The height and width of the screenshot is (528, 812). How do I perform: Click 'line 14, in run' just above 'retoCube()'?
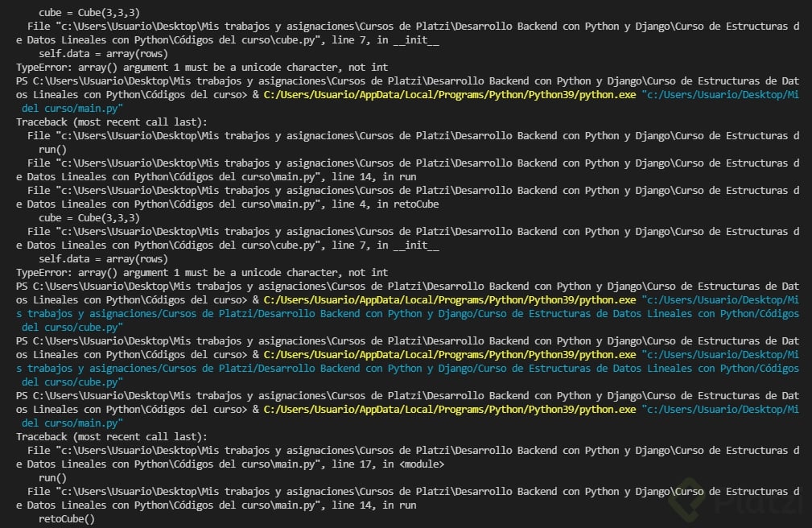374,505
